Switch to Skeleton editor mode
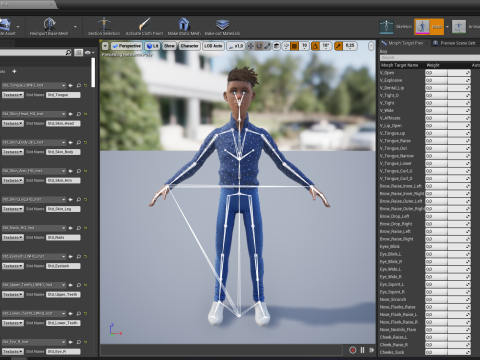Screen dimensions: 480x360 396,26
